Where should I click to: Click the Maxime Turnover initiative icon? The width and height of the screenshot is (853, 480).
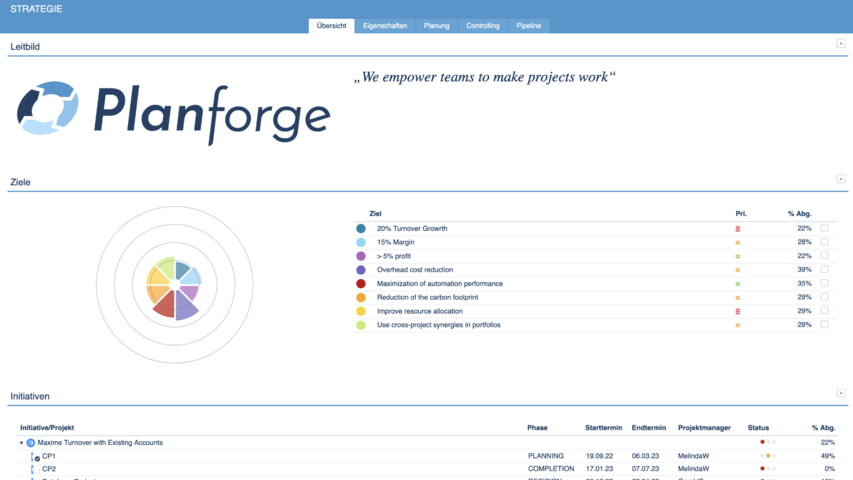[x=31, y=443]
